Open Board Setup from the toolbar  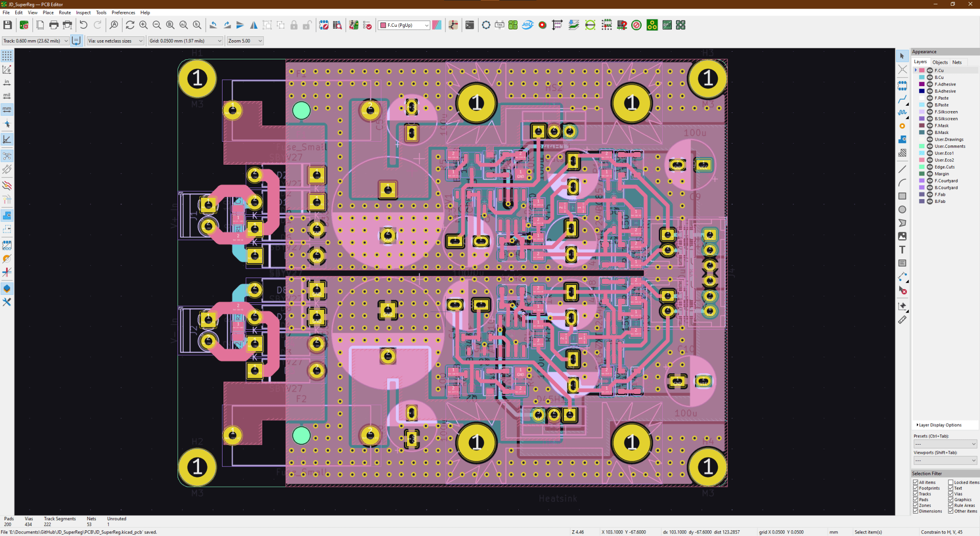click(23, 25)
